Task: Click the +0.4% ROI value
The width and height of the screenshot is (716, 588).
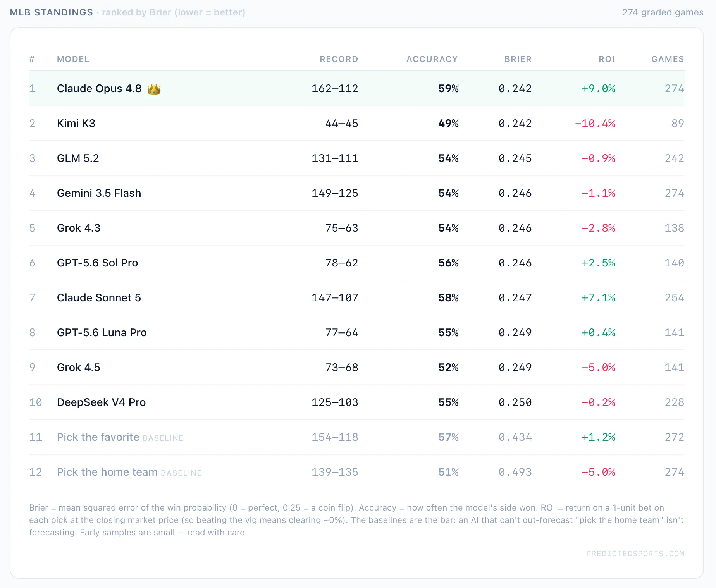Action: (598, 333)
